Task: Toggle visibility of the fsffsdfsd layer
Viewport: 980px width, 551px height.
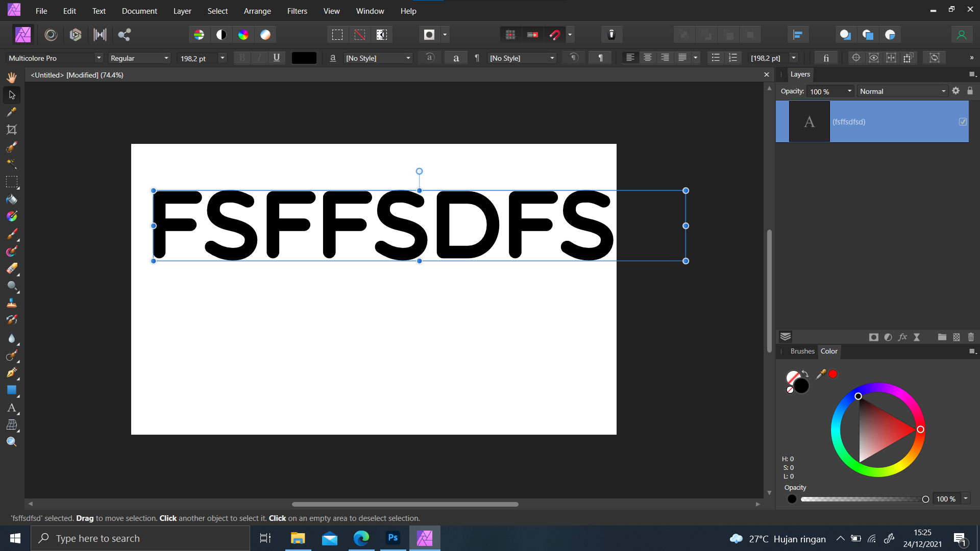Action: (x=963, y=121)
